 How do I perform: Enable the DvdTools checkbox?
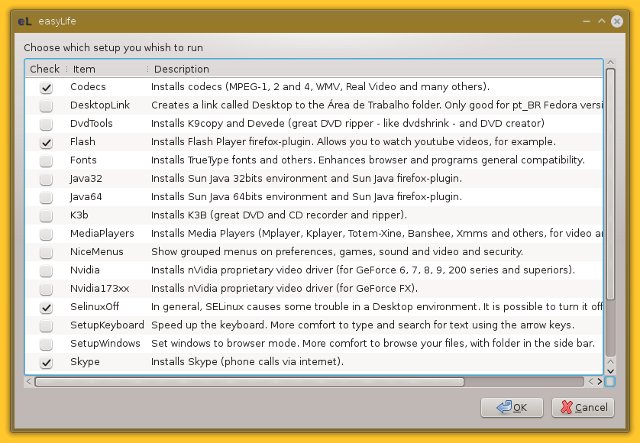point(46,124)
